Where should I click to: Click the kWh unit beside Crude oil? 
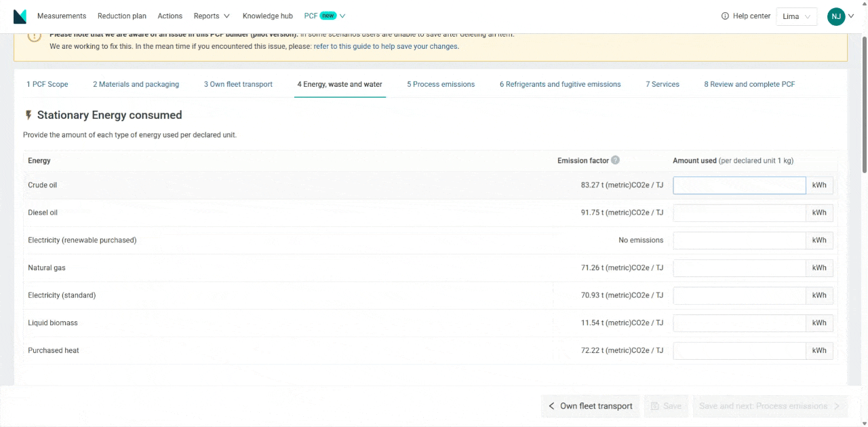click(819, 185)
